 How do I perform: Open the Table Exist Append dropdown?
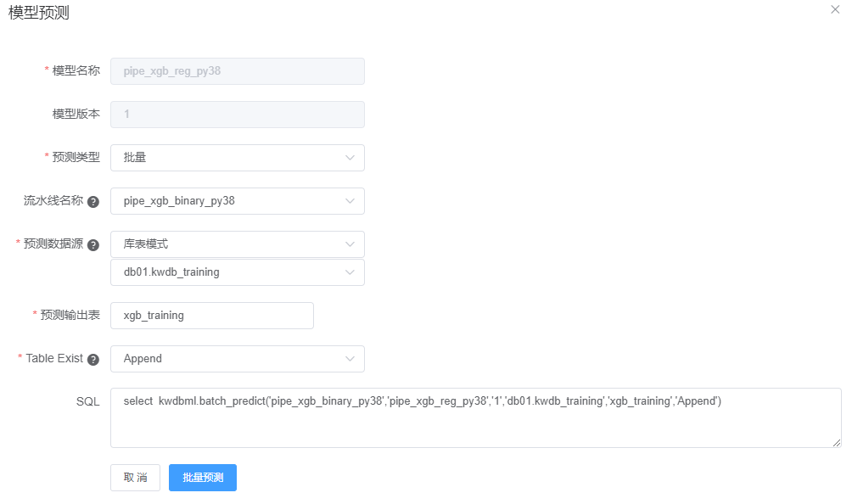[237, 359]
